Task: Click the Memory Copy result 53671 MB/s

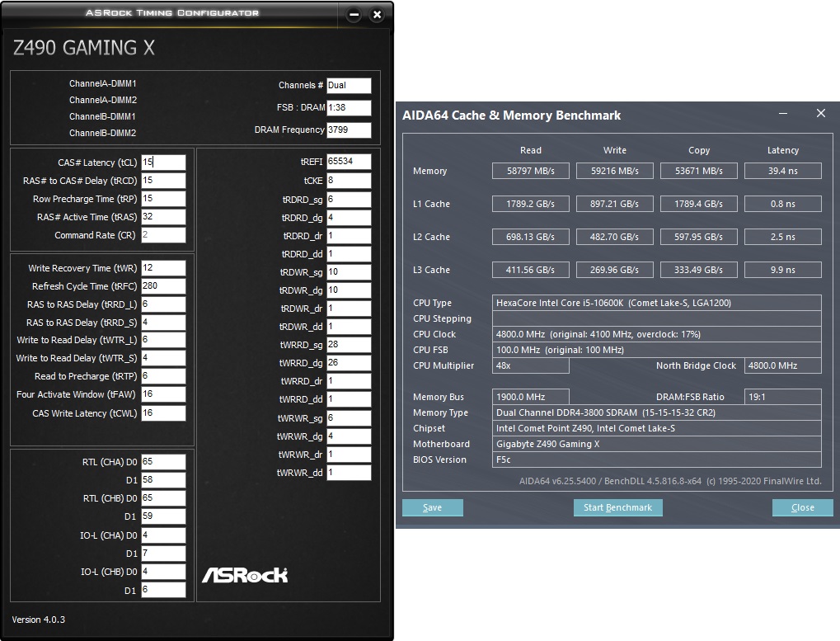Action: [x=698, y=171]
